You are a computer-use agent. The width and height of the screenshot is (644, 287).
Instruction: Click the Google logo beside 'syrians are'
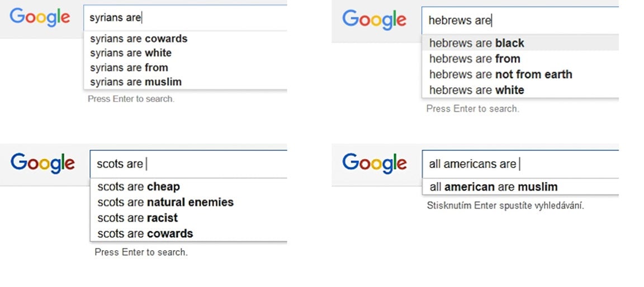click(x=40, y=18)
